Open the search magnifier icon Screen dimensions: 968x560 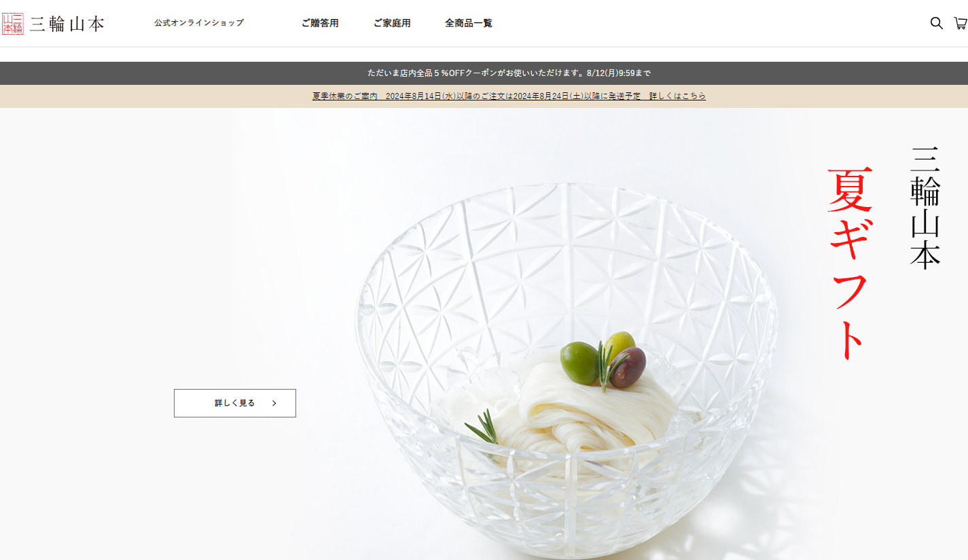(x=936, y=23)
